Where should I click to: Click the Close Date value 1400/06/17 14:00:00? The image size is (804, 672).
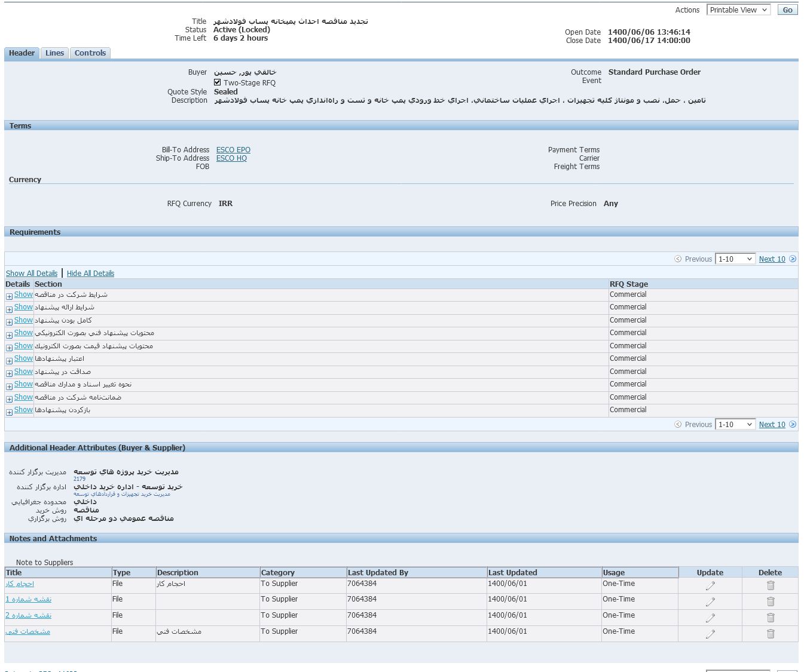pos(649,41)
